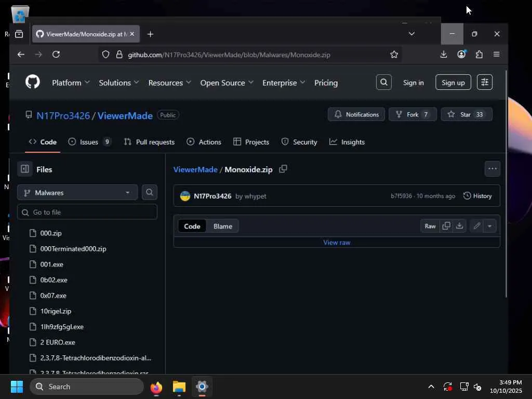Viewport: 532px width, 399px height.
Task: Copy file path next to Monoxide.zip
Action: [283, 169]
